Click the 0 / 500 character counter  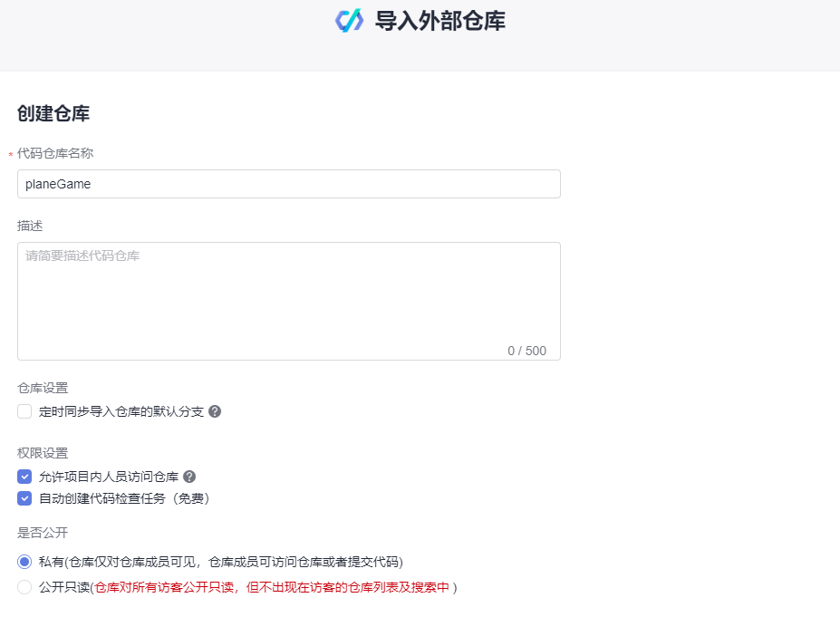(x=527, y=351)
